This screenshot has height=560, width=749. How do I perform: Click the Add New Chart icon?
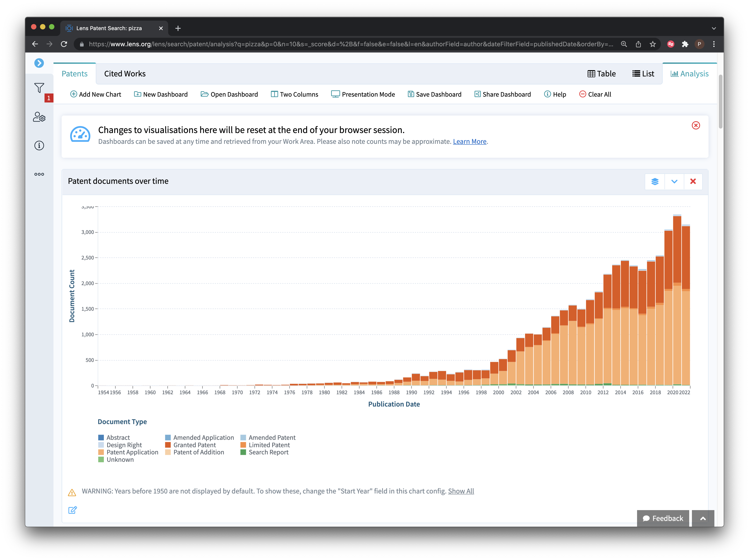pos(72,94)
